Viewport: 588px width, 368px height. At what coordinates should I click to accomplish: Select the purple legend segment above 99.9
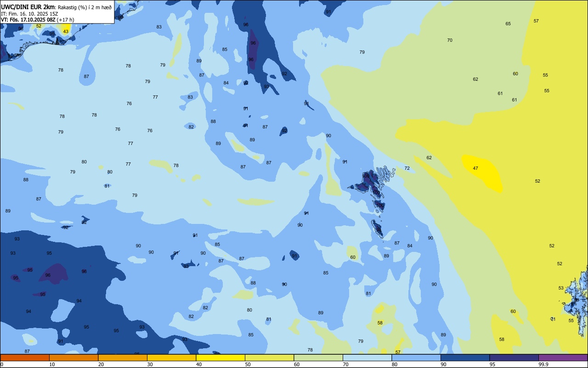(x=563, y=357)
